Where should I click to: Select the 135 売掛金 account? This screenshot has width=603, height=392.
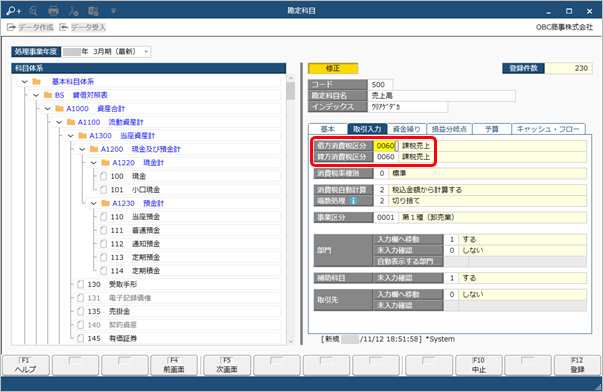177,311
